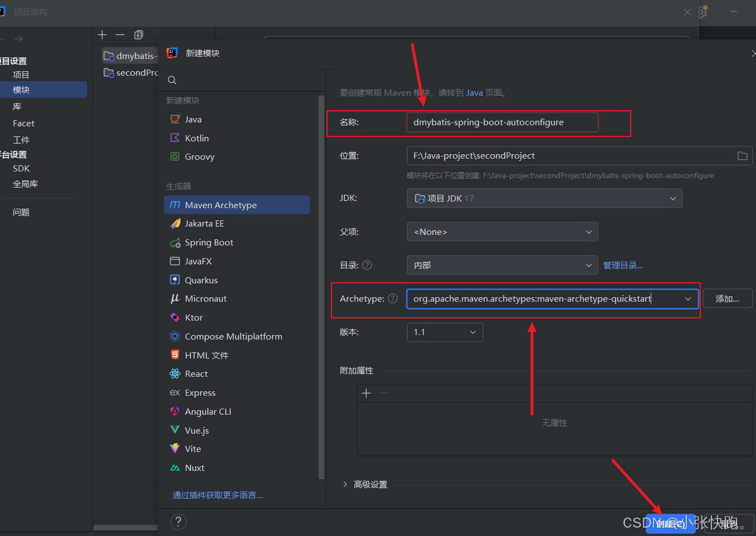Screen dimensions: 756x536
Task: Click into the 名称 name input field
Action: tap(503, 122)
